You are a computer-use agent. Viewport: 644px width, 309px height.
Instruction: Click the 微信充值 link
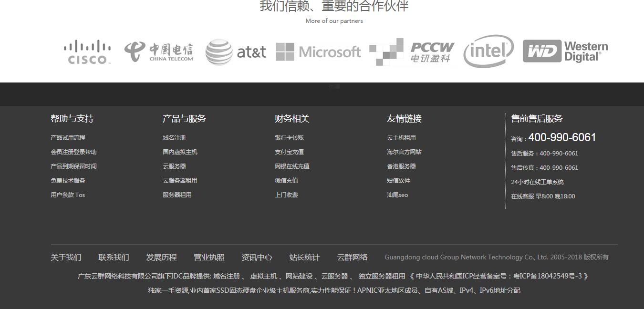pyautogui.click(x=286, y=181)
